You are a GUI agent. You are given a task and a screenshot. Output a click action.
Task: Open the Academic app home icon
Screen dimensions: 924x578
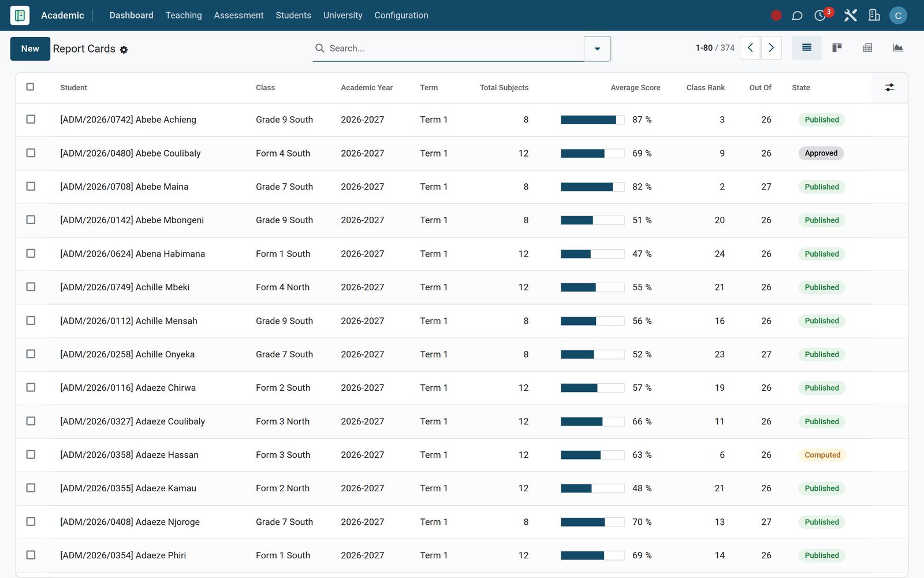pos(20,15)
